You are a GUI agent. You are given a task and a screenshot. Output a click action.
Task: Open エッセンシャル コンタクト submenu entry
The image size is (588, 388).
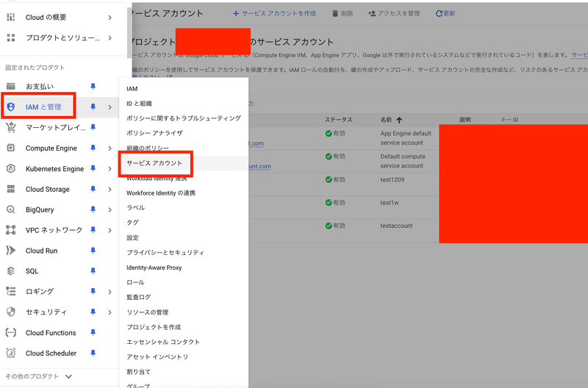(x=163, y=342)
